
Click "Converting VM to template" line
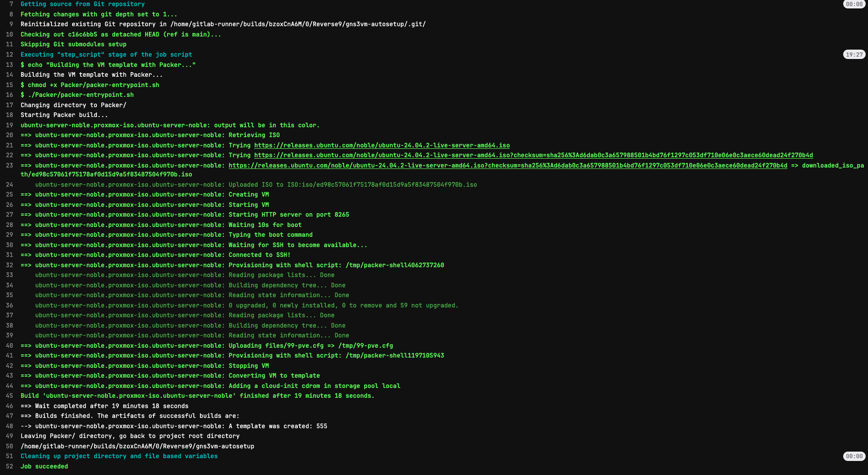[170, 376]
